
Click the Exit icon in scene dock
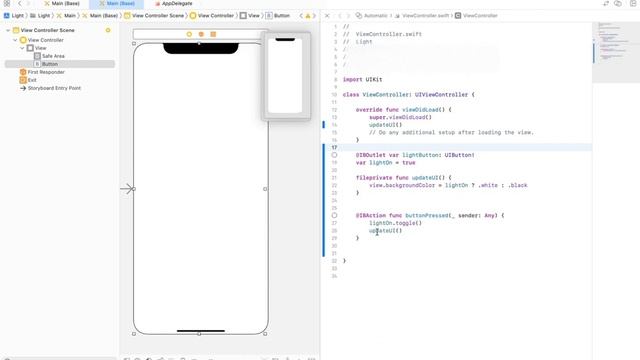point(213,34)
